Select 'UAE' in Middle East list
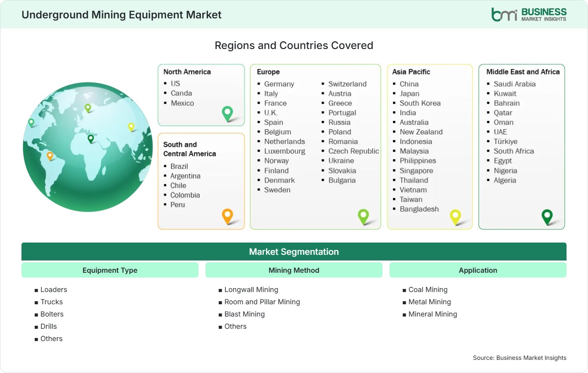The width and height of the screenshot is (588, 373). (x=500, y=132)
